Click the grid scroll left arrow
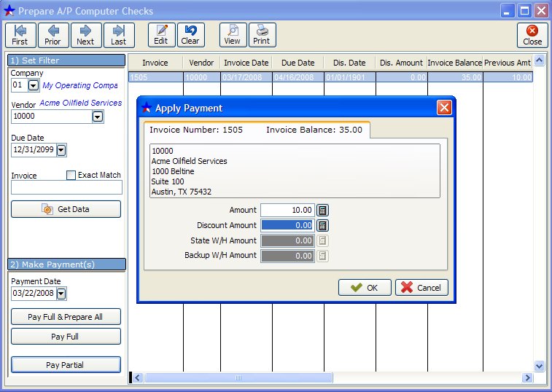Viewport: 552px width, 392px height. tap(137, 378)
